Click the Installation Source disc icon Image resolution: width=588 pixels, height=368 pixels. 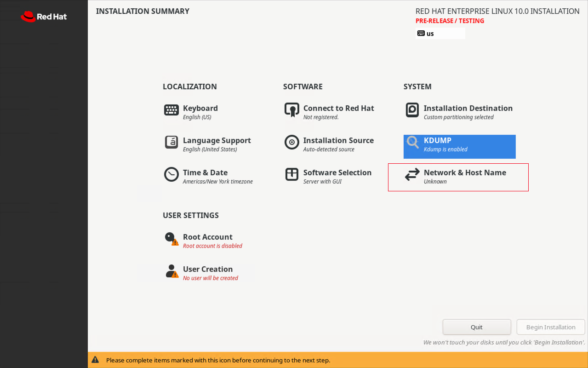tap(292, 142)
